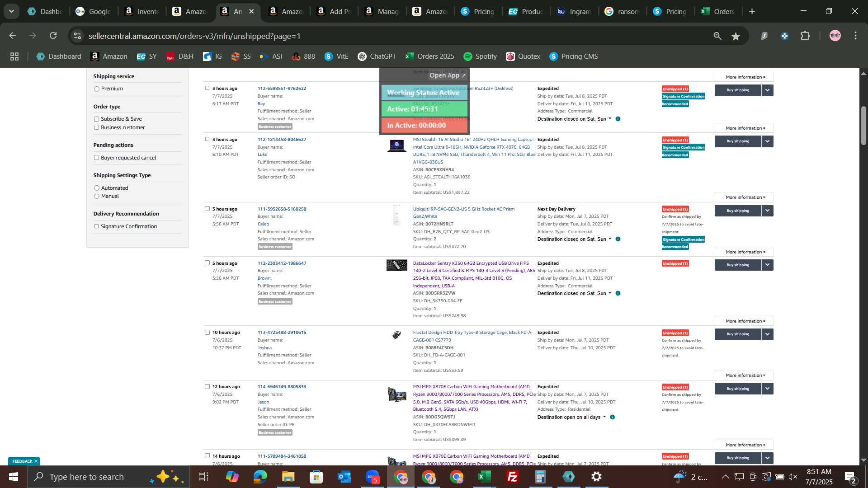This screenshot has width=868, height=488.
Task: Open the bookmarks bar apps grid icon
Action: pos(14,56)
